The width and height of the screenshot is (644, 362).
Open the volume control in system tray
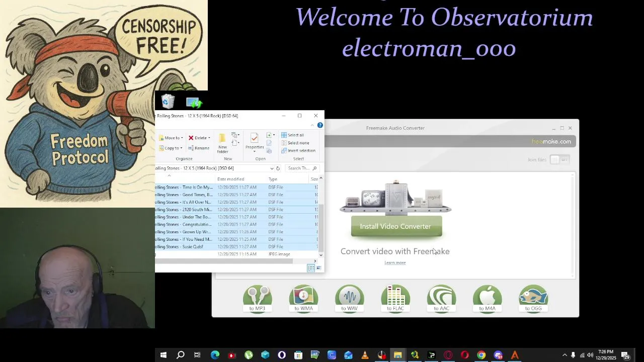(590, 355)
